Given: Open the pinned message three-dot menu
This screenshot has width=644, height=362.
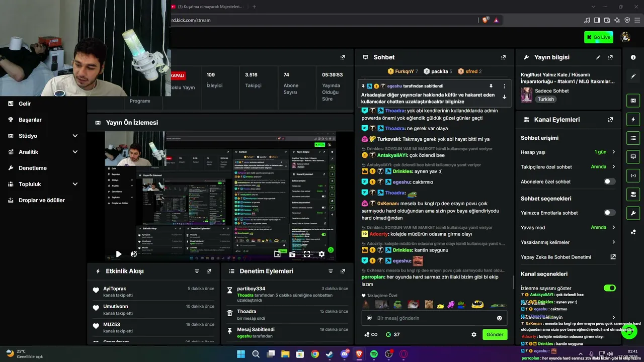Looking at the screenshot, I should coord(504,86).
